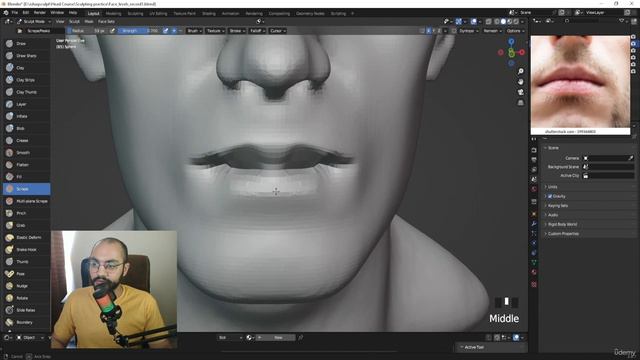This screenshot has height=360, width=640.
Task: Open the Dyntopo dropdown
Action: pyautogui.click(x=468, y=31)
